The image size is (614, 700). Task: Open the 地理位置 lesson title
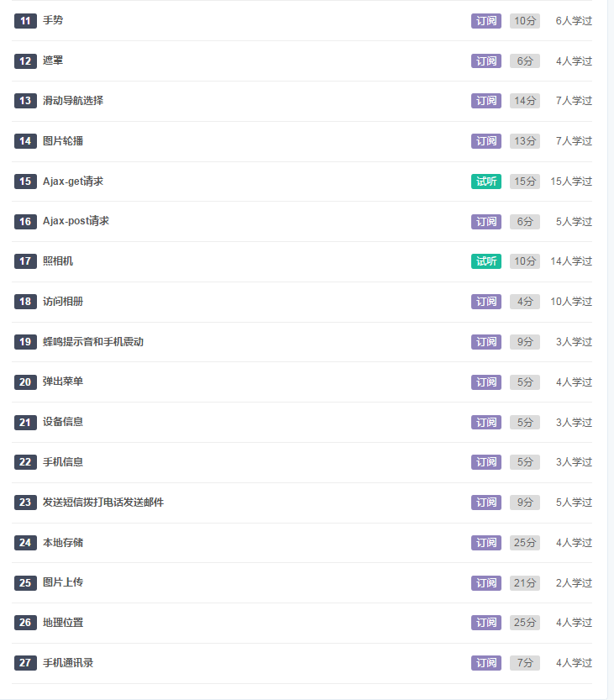click(63, 623)
